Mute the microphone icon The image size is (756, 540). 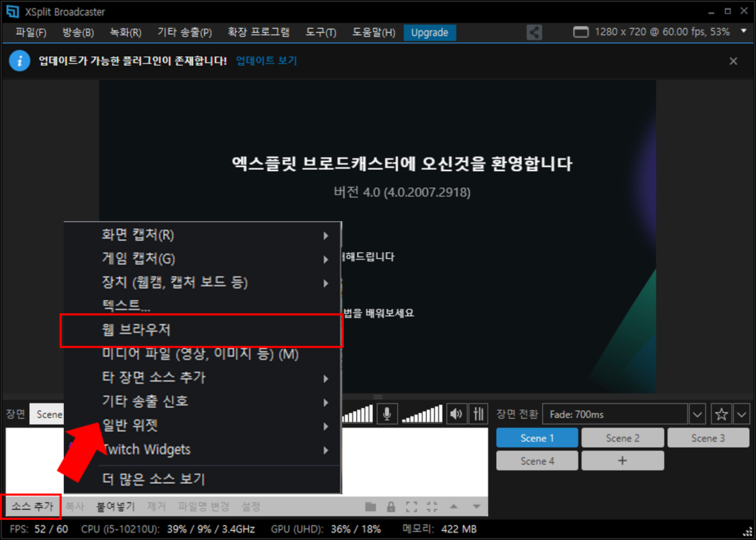[387, 414]
